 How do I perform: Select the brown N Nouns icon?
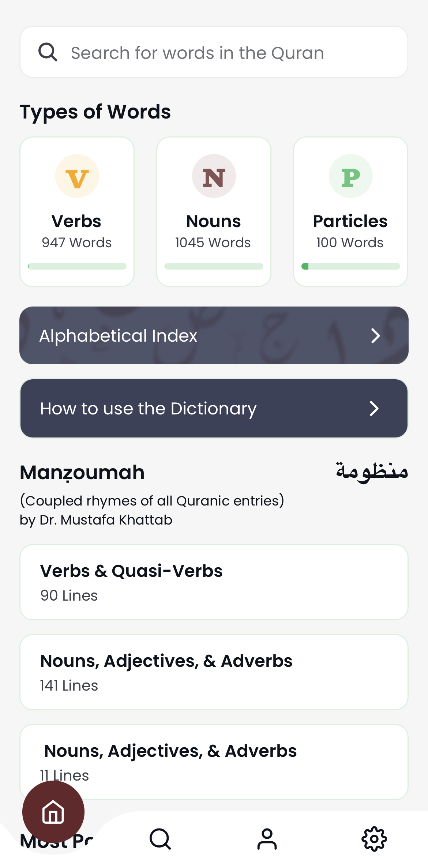click(x=214, y=176)
